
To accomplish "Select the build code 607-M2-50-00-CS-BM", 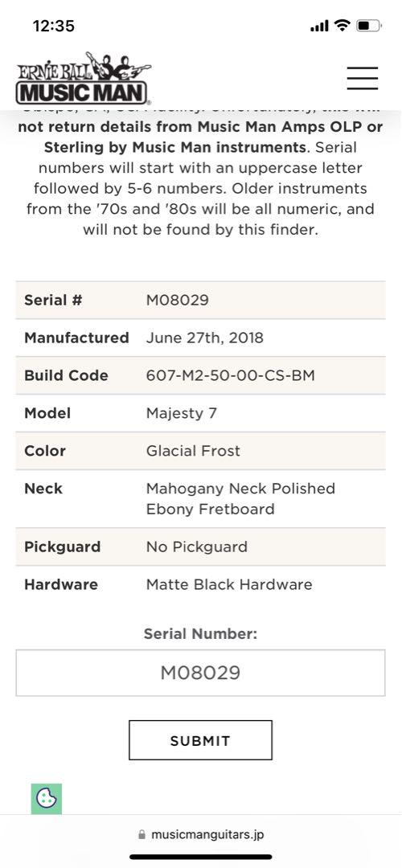I will point(231,375).
